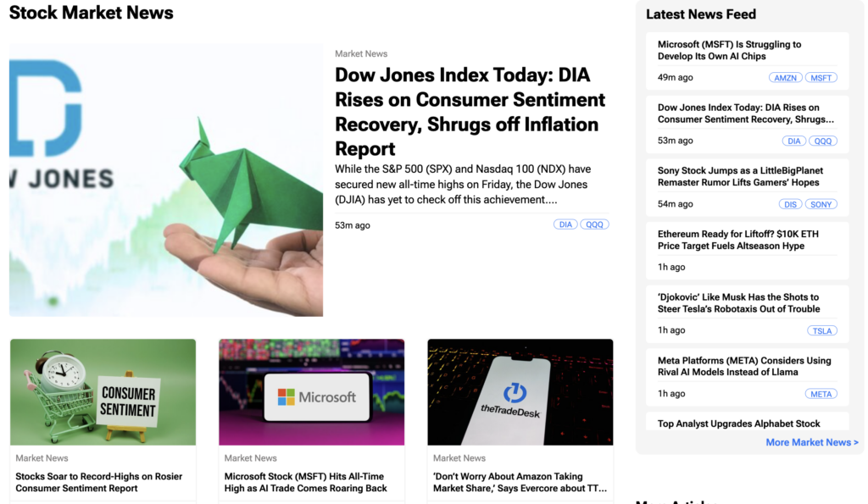Click the 'Latest News Feed' heading
868x504 pixels.
[701, 14]
